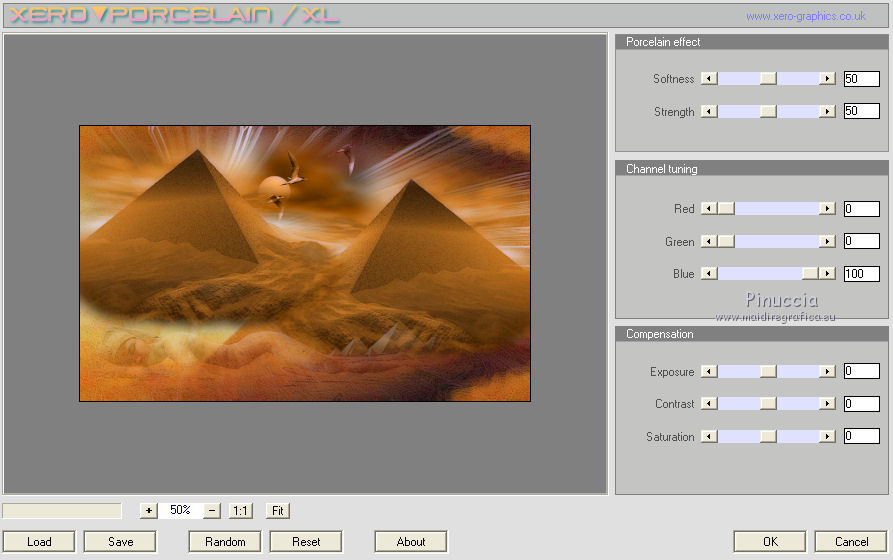This screenshot has width=893, height=560.
Task: Fit preview with the Fit button
Action: (278, 510)
